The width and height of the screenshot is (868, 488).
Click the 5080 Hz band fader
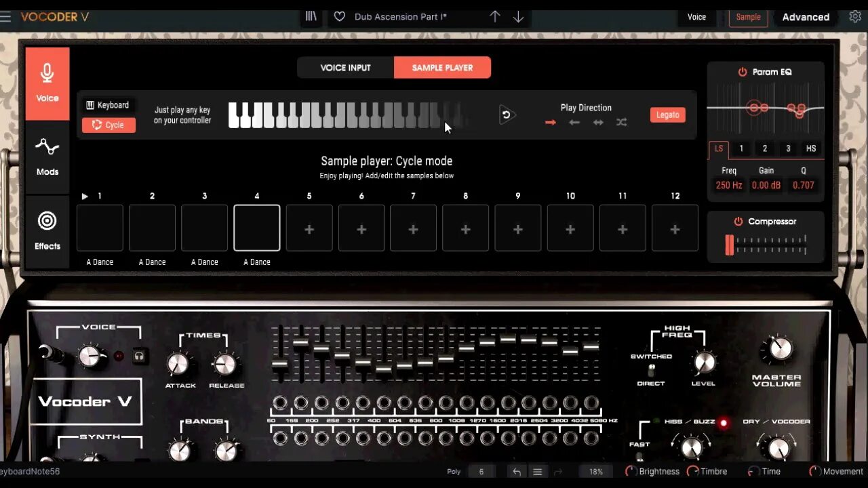point(591,346)
